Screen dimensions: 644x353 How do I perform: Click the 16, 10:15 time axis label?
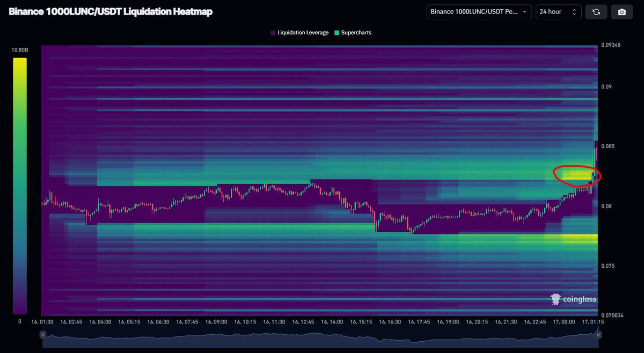(245, 322)
